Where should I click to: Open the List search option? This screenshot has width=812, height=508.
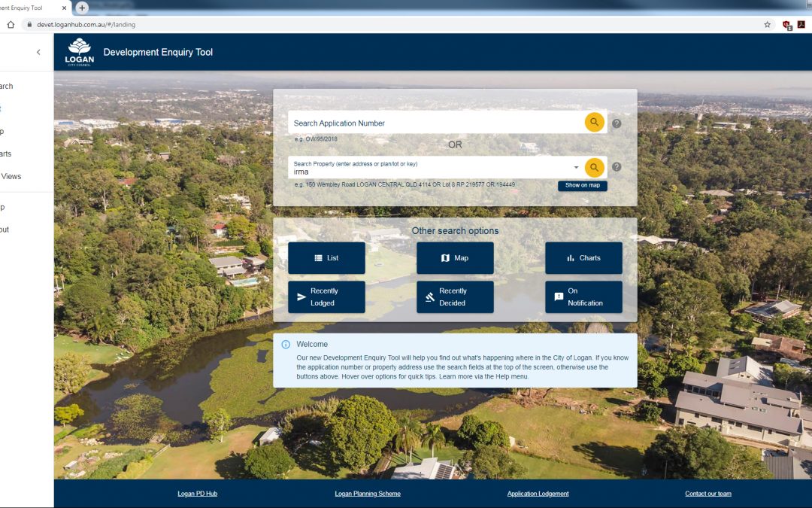tap(326, 257)
